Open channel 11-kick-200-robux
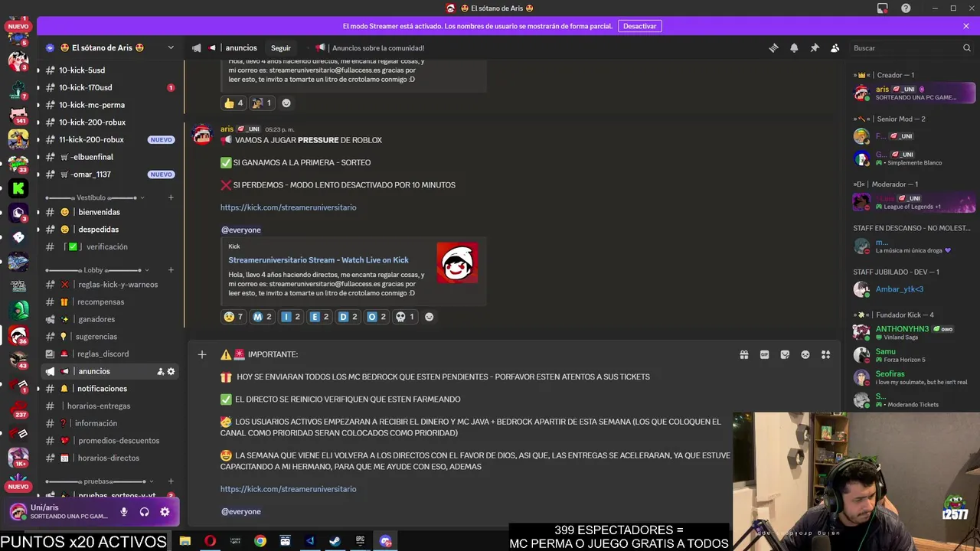The image size is (980, 551). (x=109, y=139)
